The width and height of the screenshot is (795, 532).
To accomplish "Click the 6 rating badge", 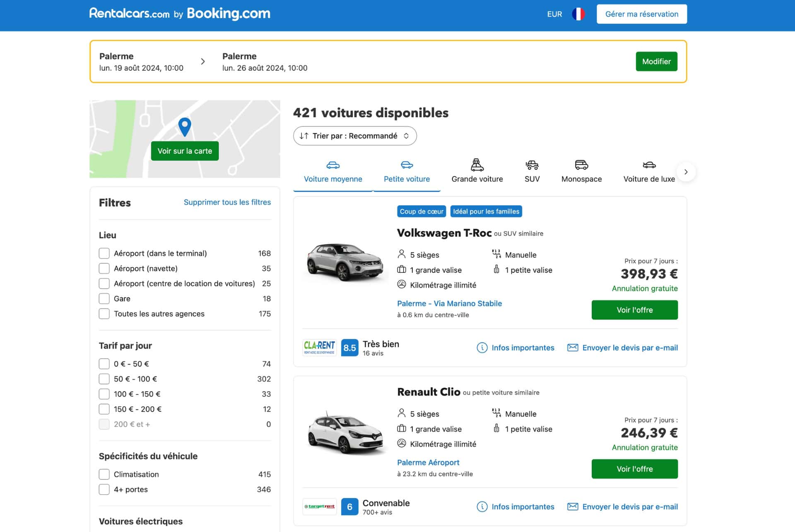I will tap(349, 507).
